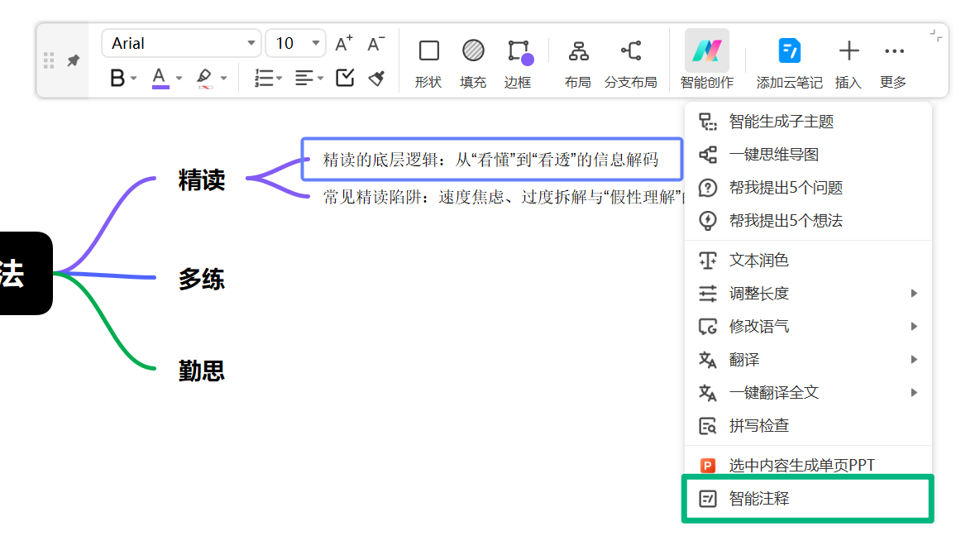Decrease font size with A- icon
Image resolution: width=980 pixels, height=560 pixels.
(x=375, y=43)
